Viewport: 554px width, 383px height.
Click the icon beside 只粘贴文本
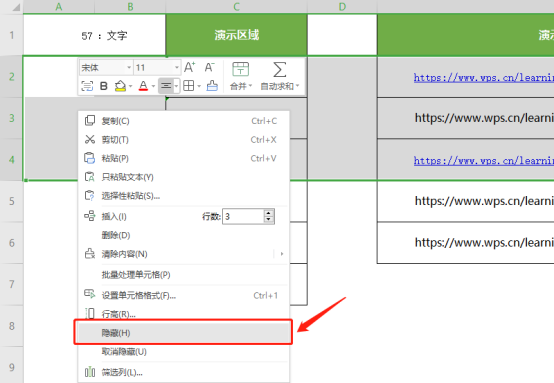point(90,177)
